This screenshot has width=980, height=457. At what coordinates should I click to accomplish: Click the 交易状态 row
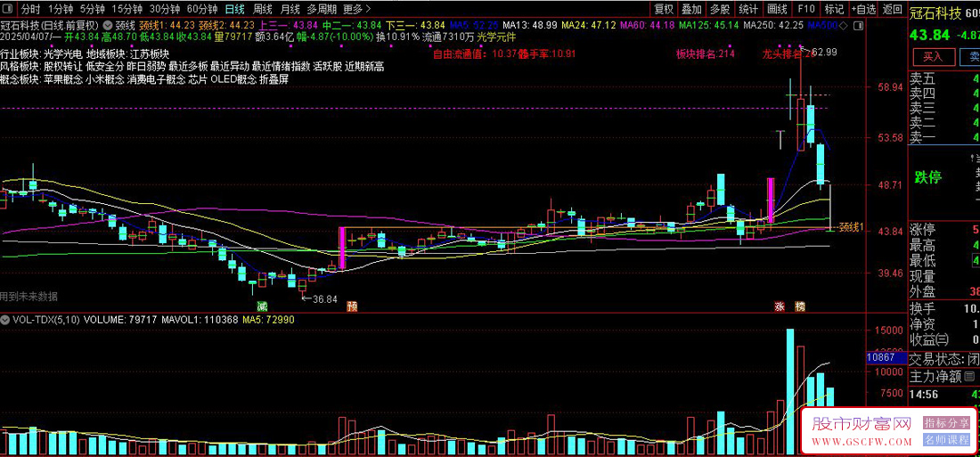click(x=943, y=359)
